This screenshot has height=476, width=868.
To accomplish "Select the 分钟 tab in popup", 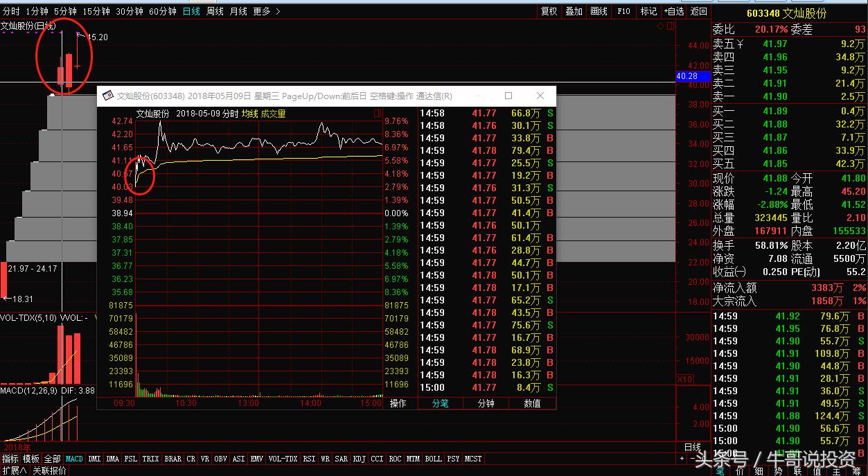I will tap(486, 403).
